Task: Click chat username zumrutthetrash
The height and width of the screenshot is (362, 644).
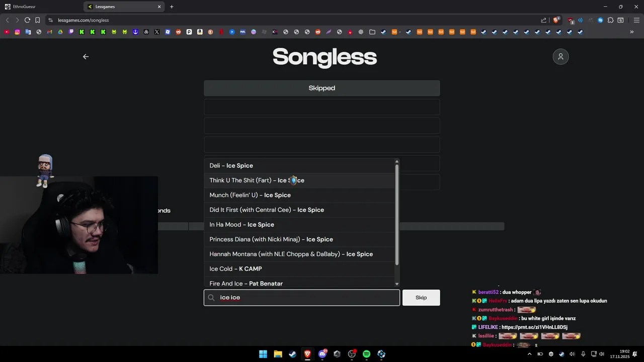Action: click(x=496, y=310)
